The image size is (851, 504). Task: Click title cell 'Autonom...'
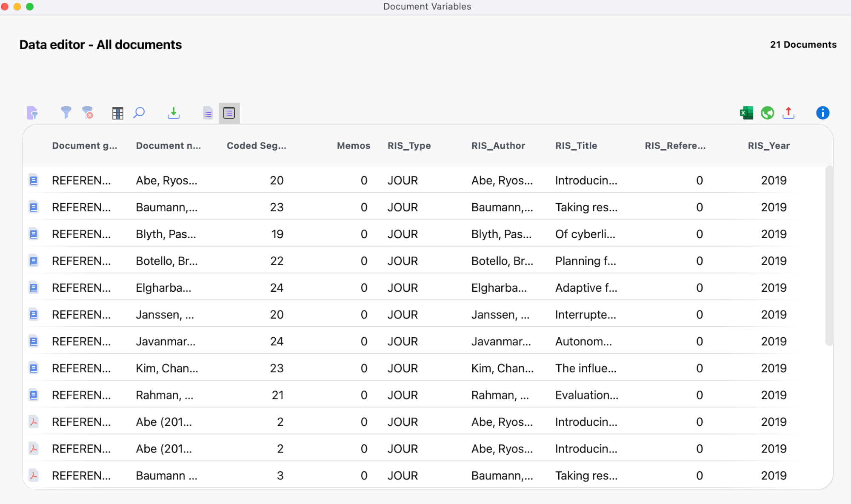tap(583, 341)
